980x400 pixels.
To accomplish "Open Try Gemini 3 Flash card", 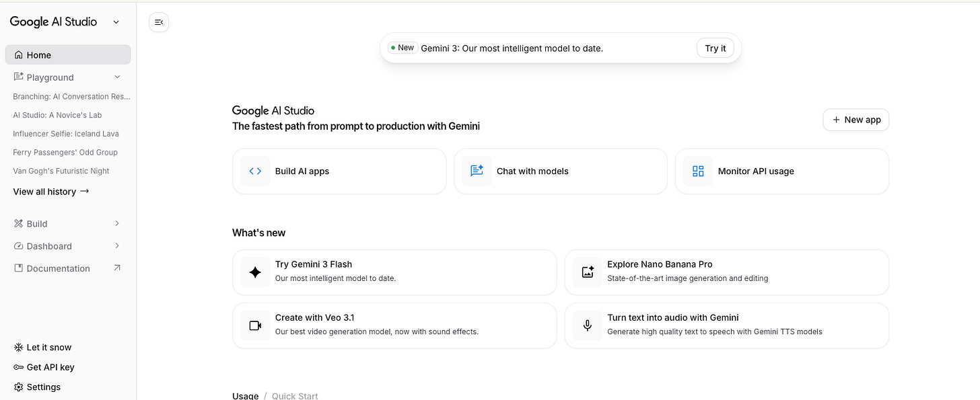I will [394, 272].
